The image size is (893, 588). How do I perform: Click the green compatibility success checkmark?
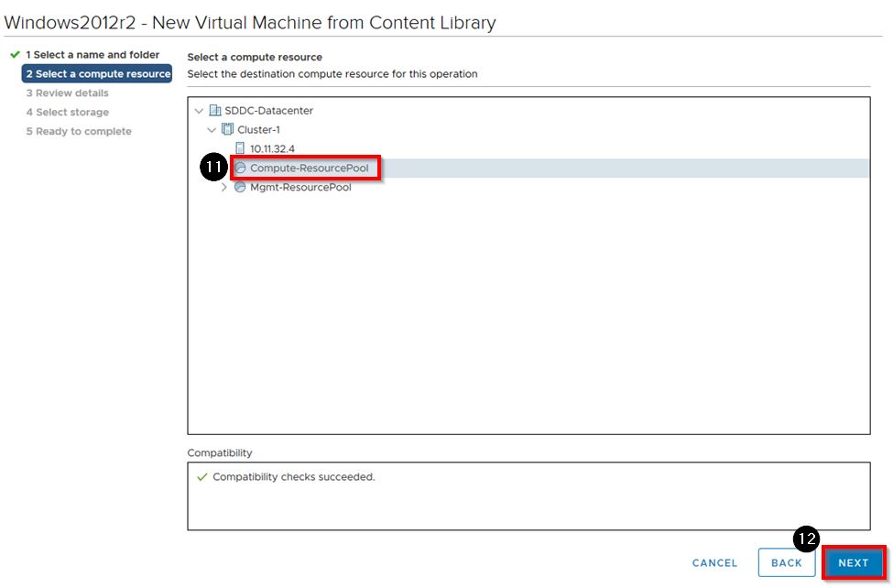[201, 477]
